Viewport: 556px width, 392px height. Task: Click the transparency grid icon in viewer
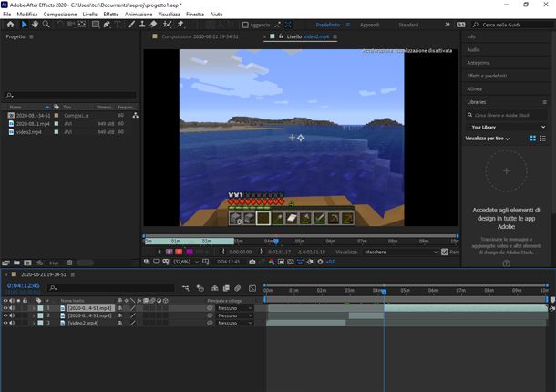pos(291,262)
